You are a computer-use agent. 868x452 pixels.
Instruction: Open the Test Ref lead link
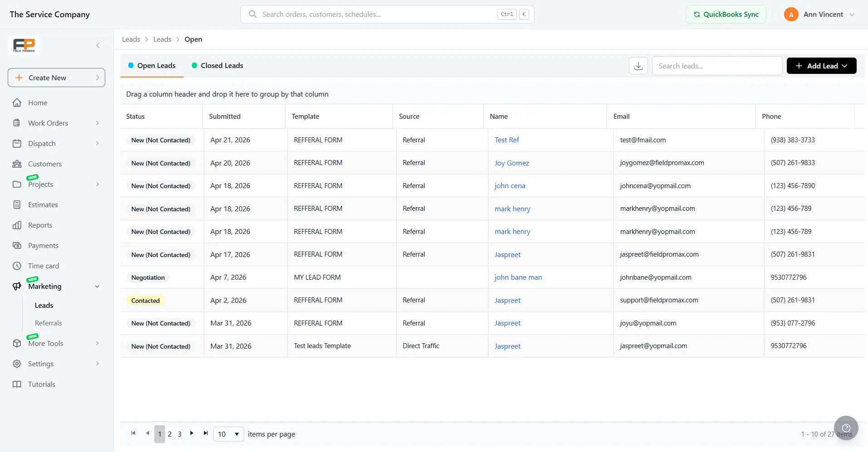pyautogui.click(x=507, y=140)
